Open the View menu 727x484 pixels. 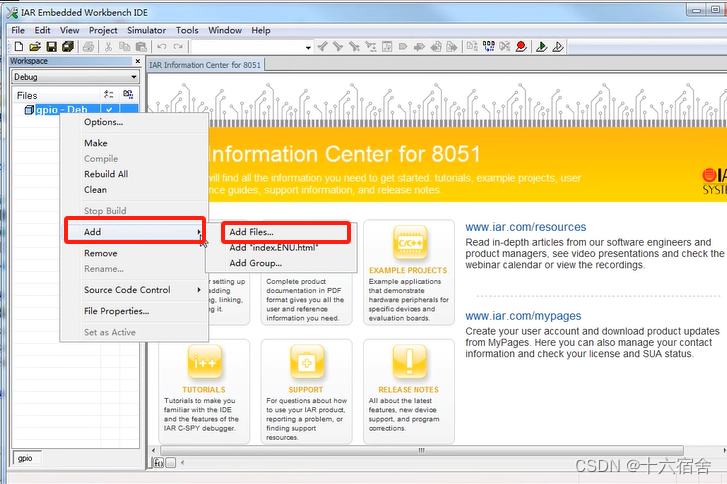click(x=69, y=30)
